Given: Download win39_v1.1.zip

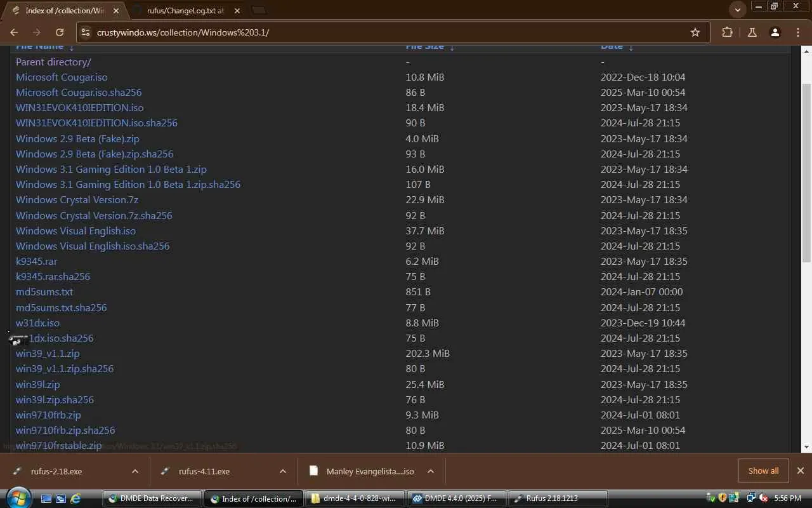Looking at the screenshot, I should click(x=48, y=353).
